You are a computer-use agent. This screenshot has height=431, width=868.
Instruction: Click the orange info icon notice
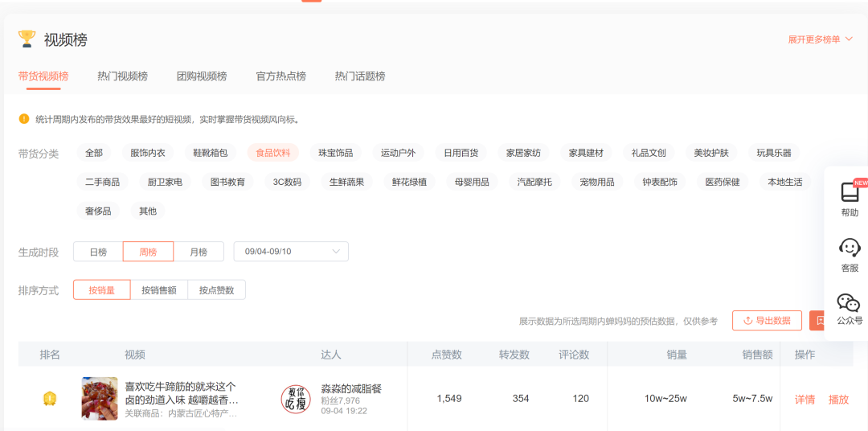[x=24, y=119]
